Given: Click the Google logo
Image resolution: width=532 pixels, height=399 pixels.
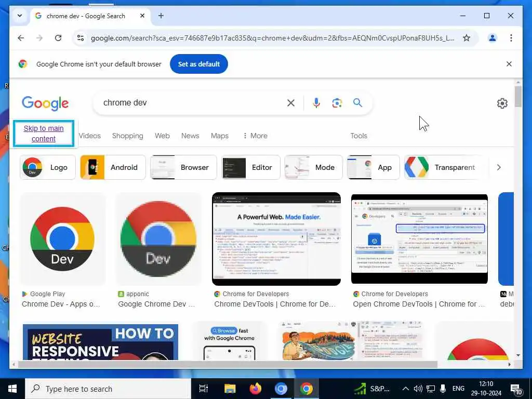Looking at the screenshot, I should pos(45,103).
